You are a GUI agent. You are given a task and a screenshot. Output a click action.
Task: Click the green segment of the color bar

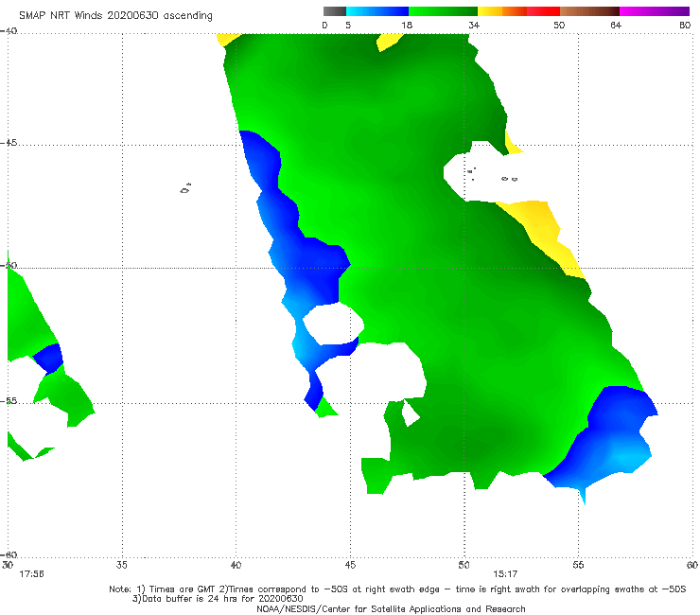coord(443,11)
